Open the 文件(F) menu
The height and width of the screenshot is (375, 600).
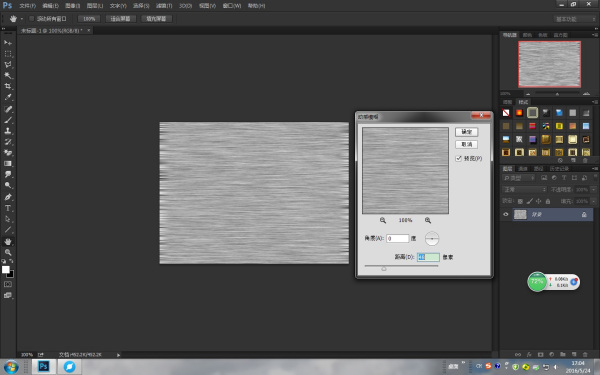click(x=27, y=6)
